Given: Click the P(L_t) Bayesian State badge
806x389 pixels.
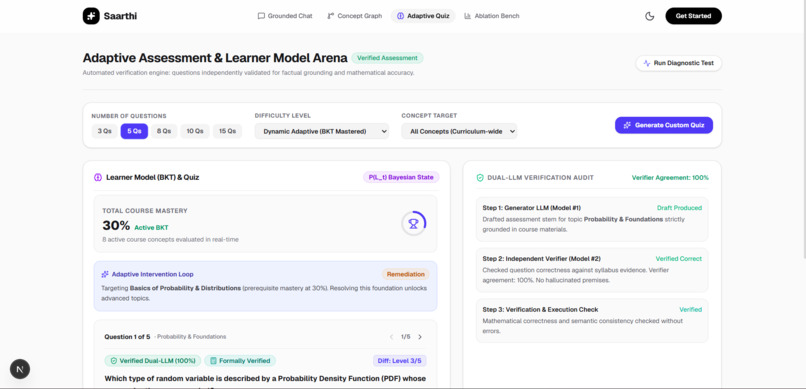Looking at the screenshot, I should 401,177.
